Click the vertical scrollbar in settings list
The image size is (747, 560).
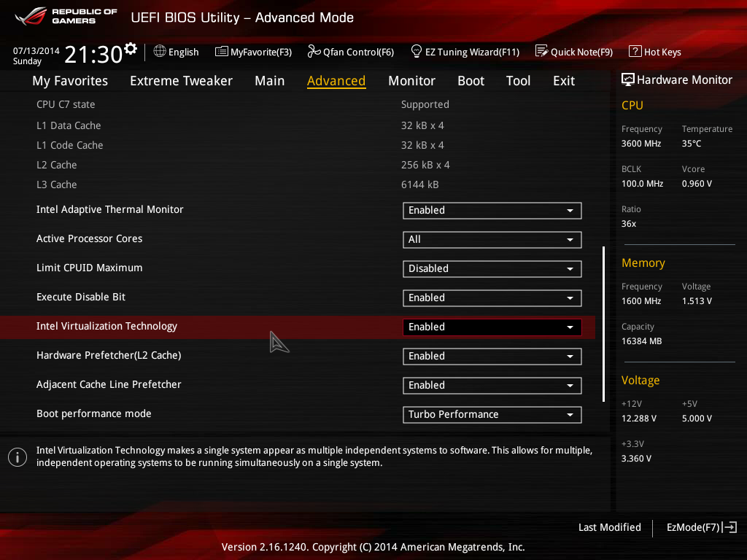pos(603,324)
